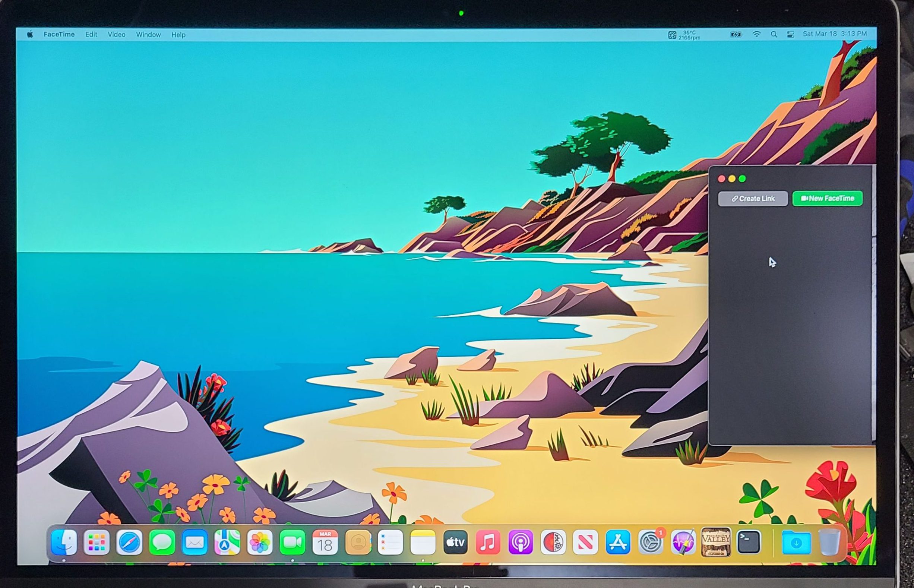Click the Create Link button
This screenshot has width=914, height=588.
pyautogui.click(x=753, y=199)
